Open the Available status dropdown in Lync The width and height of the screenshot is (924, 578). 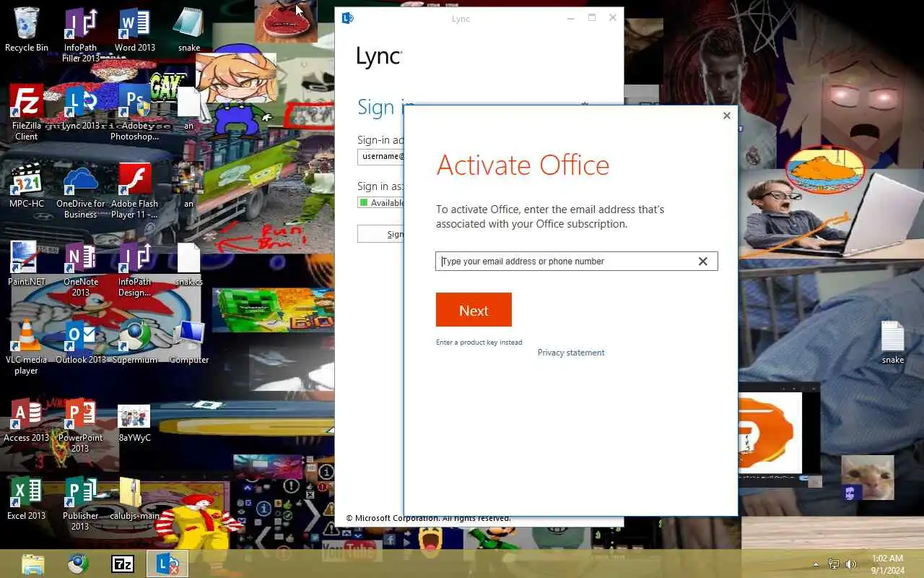[380, 202]
